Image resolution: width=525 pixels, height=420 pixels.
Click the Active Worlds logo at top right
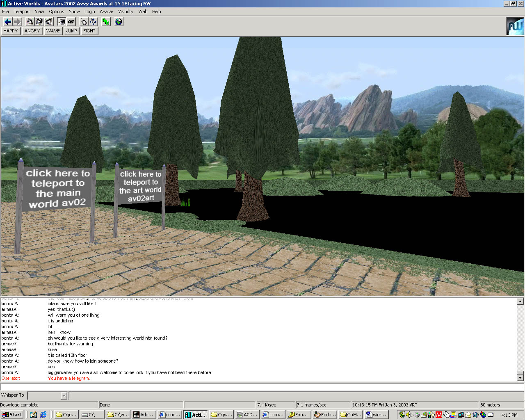[x=515, y=26]
